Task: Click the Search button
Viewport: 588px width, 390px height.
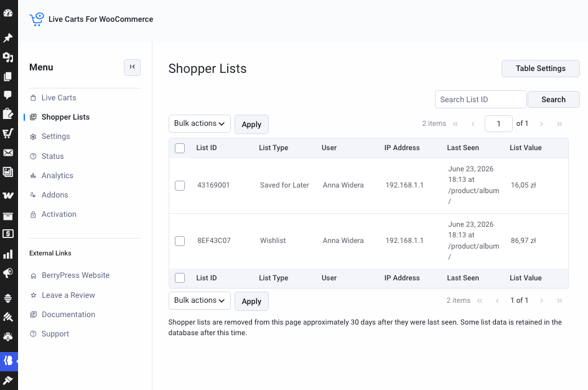Action: pos(554,100)
